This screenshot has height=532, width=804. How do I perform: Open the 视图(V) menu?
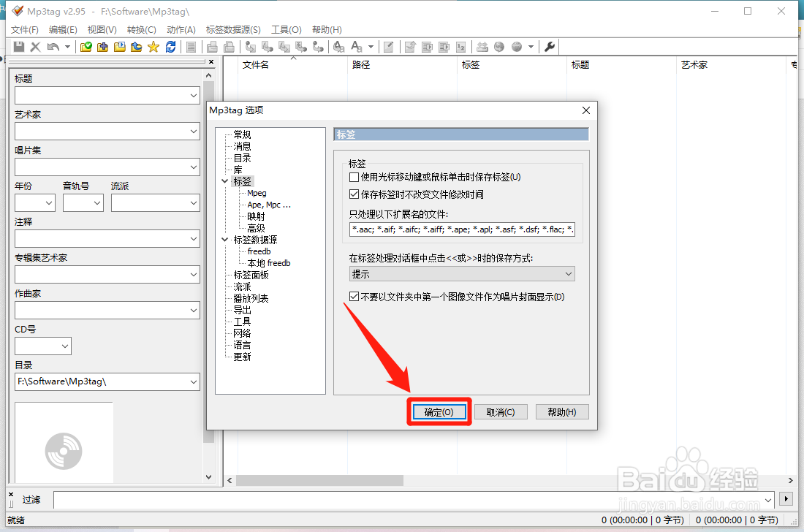(x=102, y=30)
